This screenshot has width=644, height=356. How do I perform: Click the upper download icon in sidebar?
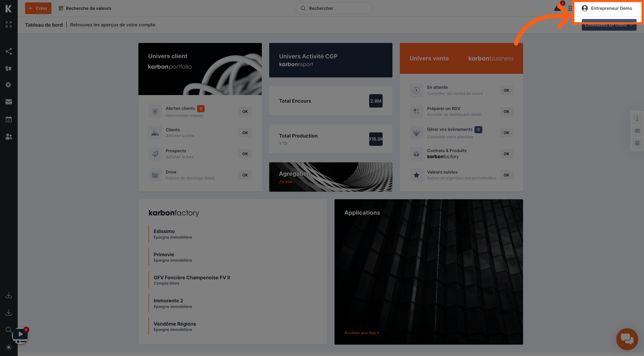(x=8, y=295)
